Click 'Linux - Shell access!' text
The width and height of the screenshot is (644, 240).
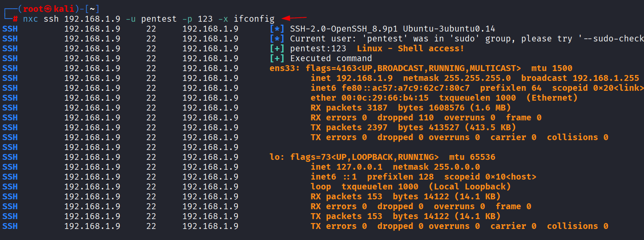tap(410, 49)
